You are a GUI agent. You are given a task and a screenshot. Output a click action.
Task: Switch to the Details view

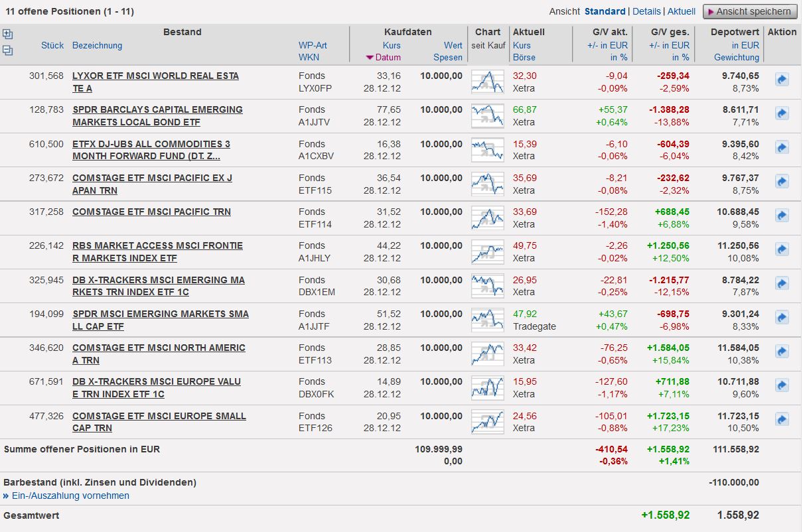pos(646,11)
